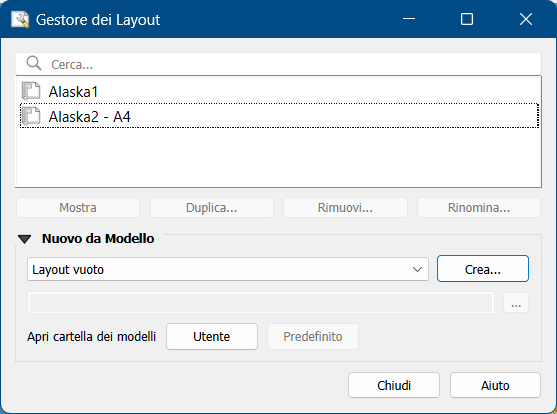Select the Alaska2 - A4 layout name
Image resolution: width=557 pixels, height=414 pixels.
coord(90,117)
